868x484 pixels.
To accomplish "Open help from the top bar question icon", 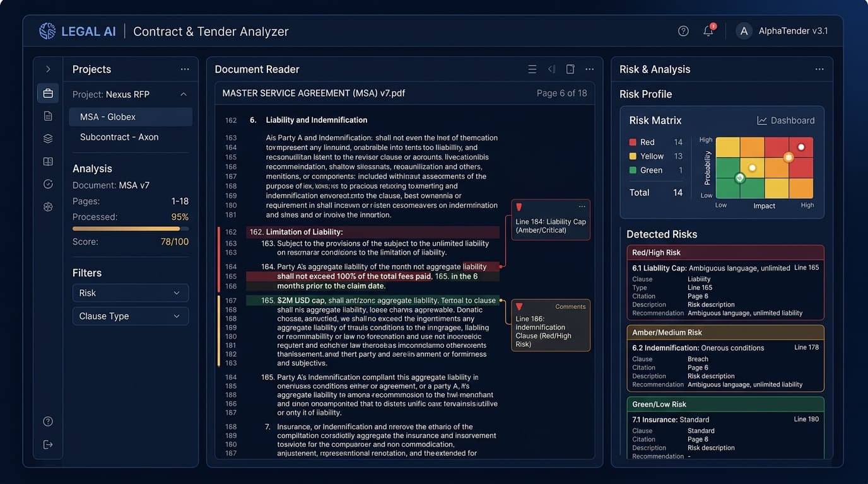I will click(683, 31).
